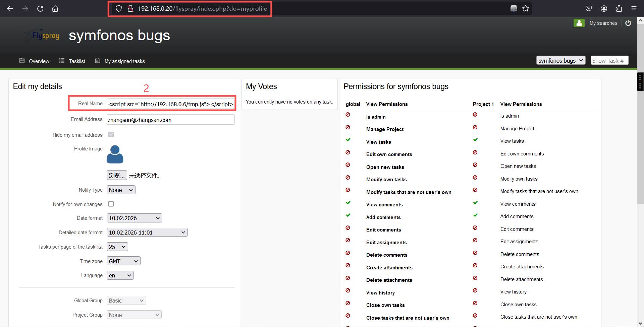Click the scrollbar up arrow
This screenshot has width=644, height=327.
(640, 21)
